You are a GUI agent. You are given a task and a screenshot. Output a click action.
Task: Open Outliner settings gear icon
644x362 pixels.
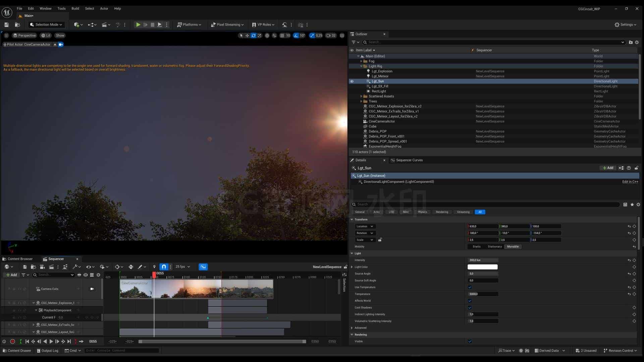click(x=637, y=42)
